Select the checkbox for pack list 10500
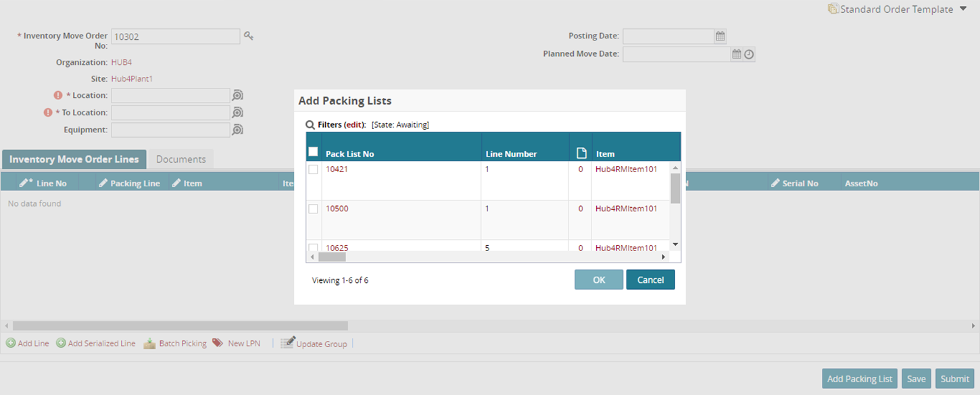Viewport: 980px width, 395px height. 314,209
